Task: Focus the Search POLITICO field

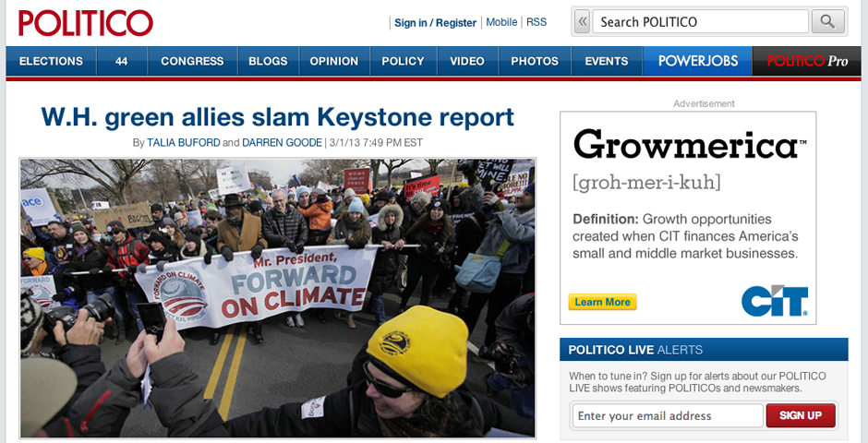Action: coord(700,22)
